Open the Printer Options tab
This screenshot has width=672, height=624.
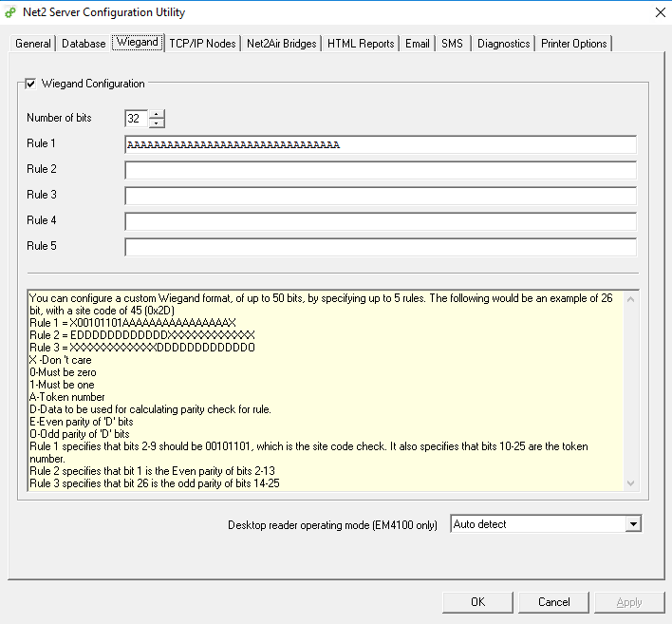[574, 44]
